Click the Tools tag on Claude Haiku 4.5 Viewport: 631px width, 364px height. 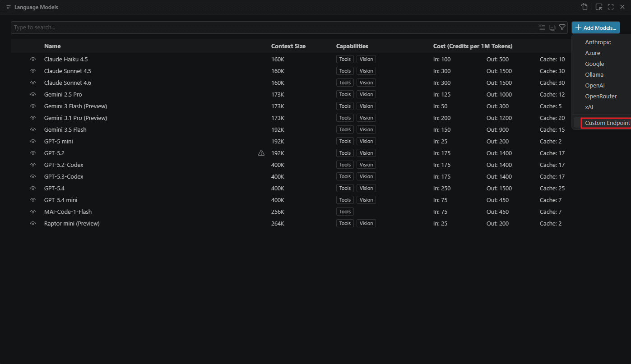pyautogui.click(x=345, y=59)
